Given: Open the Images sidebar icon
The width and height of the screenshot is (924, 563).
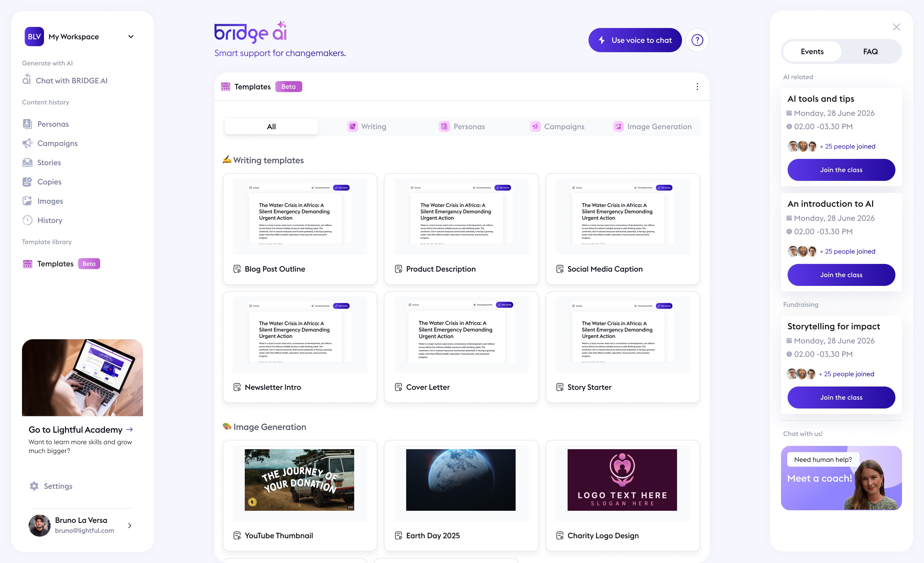Looking at the screenshot, I should pos(28,201).
